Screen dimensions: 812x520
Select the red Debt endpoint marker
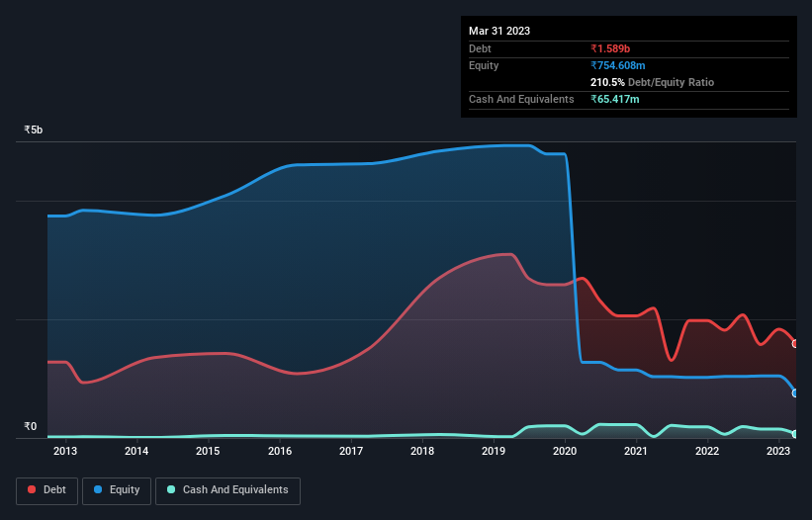[795, 344]
